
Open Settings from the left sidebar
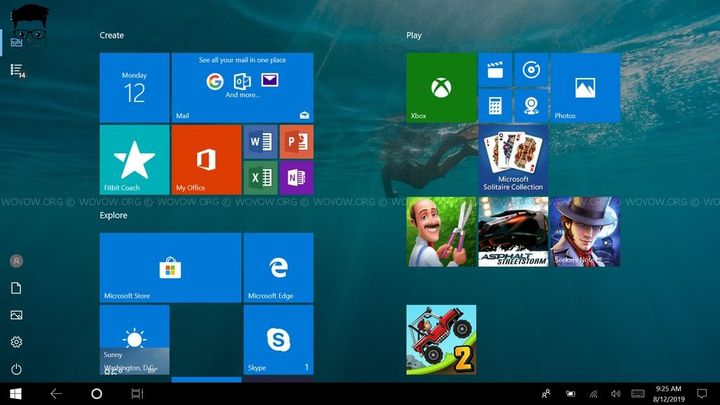coord(16,342)
